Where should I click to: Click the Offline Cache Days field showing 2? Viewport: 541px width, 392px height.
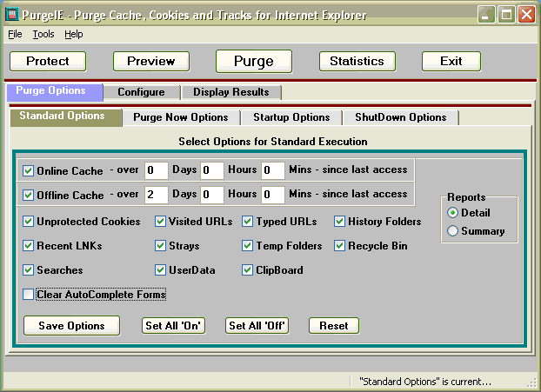tap(157, 195)
